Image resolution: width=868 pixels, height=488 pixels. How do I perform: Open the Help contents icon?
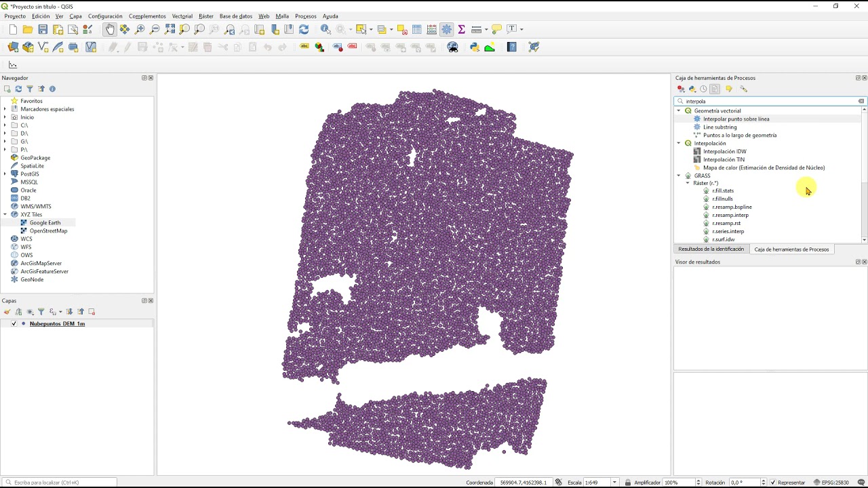click(512, 47)
